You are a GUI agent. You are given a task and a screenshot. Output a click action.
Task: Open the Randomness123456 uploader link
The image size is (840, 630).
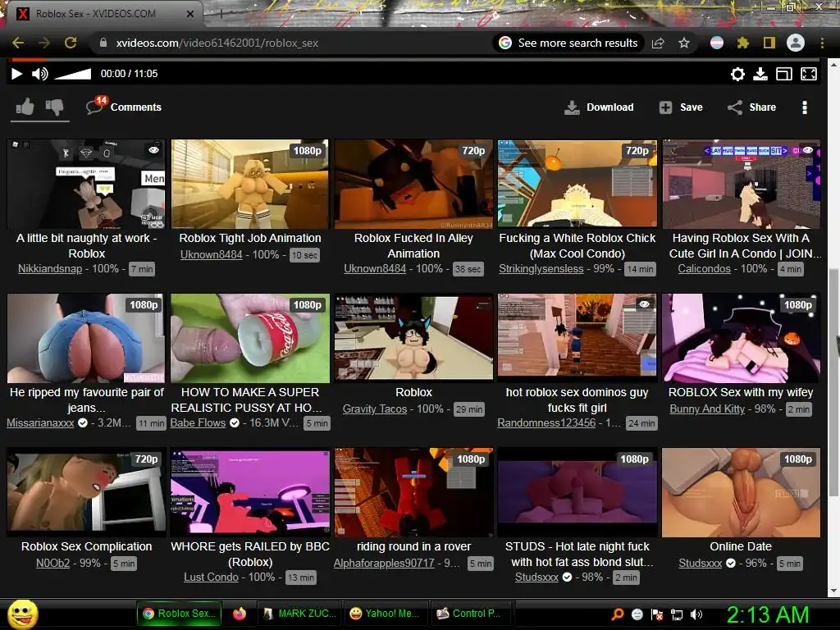click(x=546, y=422)
